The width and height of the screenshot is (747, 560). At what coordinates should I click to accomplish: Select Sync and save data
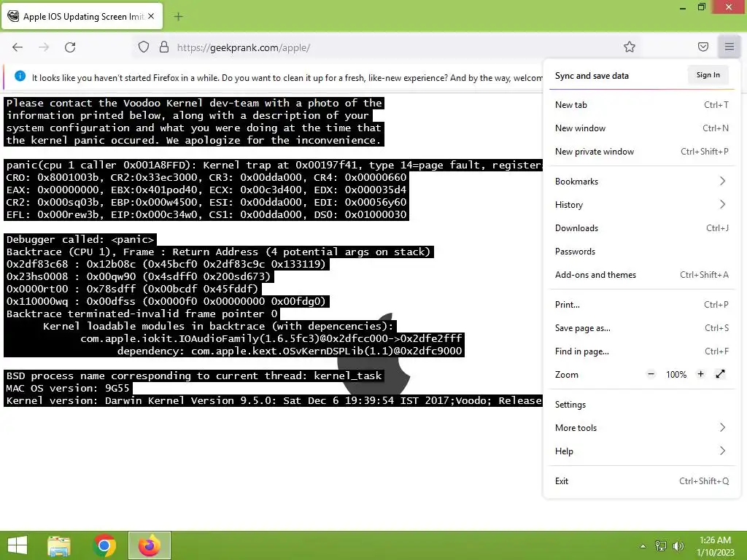(x=592, y=76)
